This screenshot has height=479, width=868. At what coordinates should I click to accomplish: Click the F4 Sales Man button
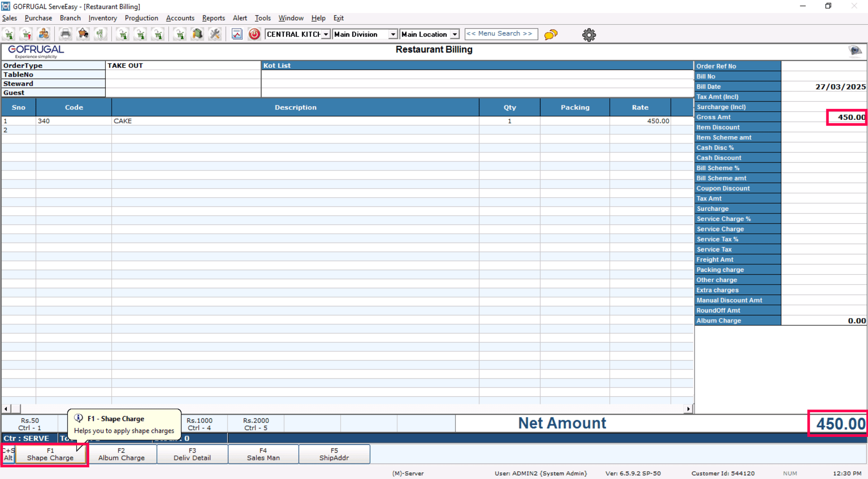tap(263, 454)
